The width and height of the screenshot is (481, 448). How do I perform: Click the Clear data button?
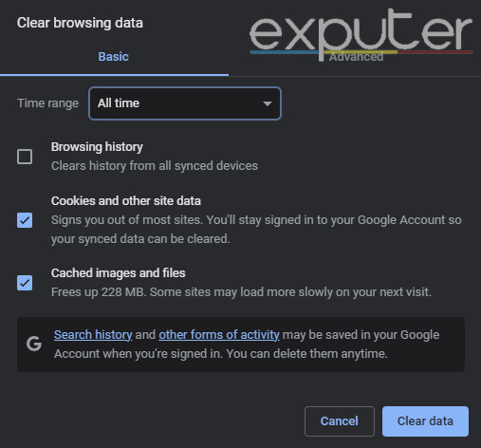425,421
